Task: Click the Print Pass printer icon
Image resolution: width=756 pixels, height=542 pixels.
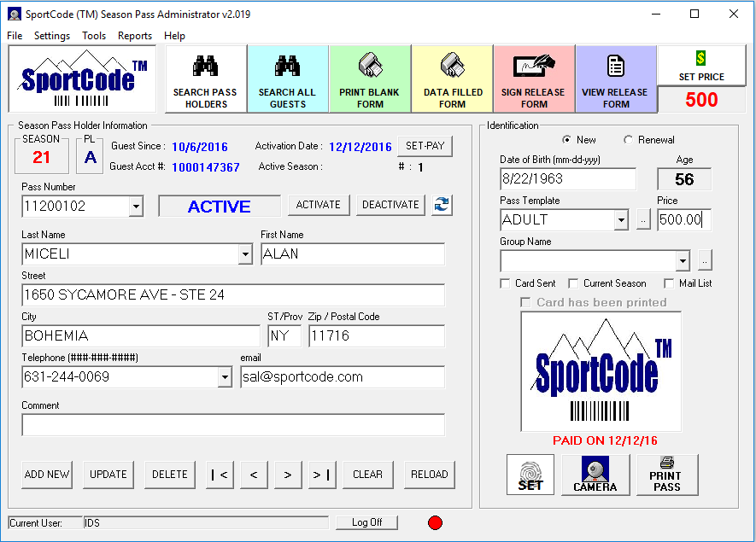Action: pos(667,475)
